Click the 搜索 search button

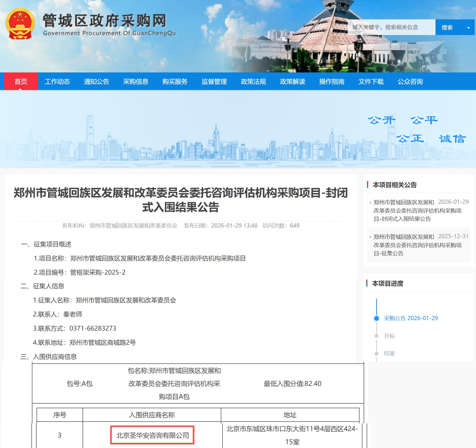coord(448,27)
